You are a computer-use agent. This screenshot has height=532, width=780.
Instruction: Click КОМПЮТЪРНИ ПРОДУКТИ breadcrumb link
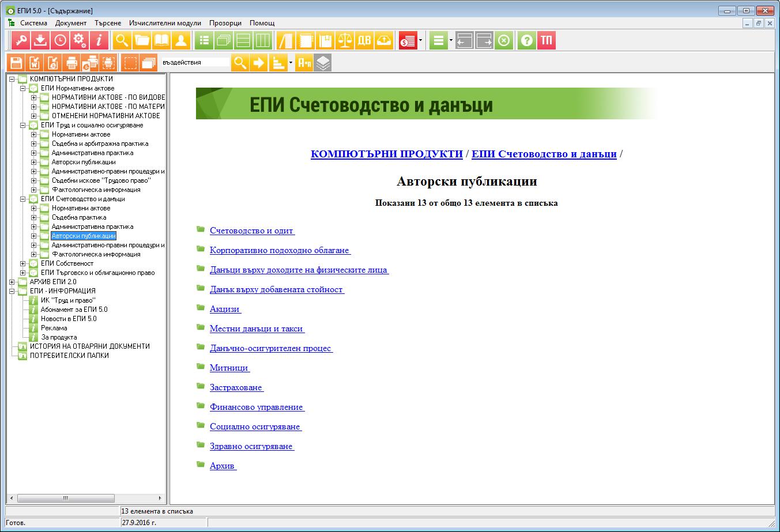click(387, 154)
